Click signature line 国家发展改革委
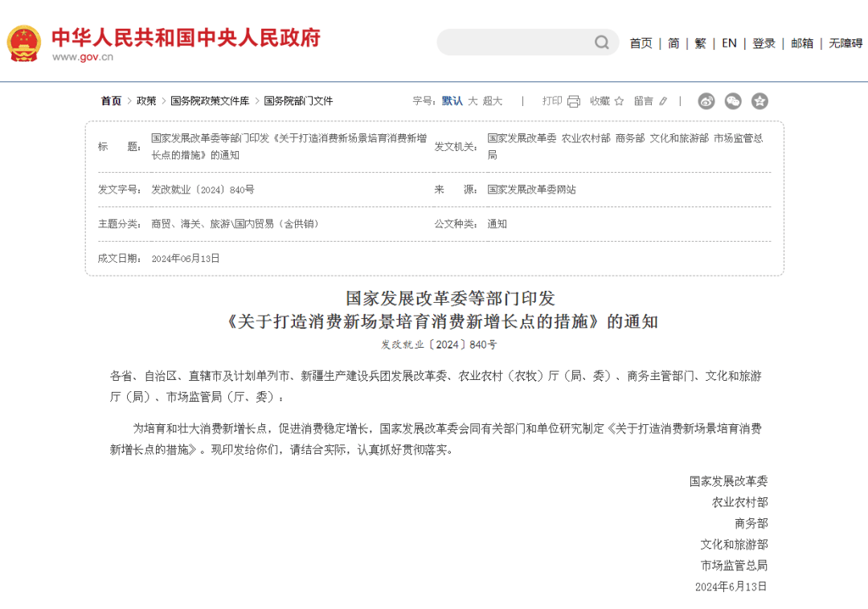Viewport: 868px width, 609px height. tap(728, 481)
